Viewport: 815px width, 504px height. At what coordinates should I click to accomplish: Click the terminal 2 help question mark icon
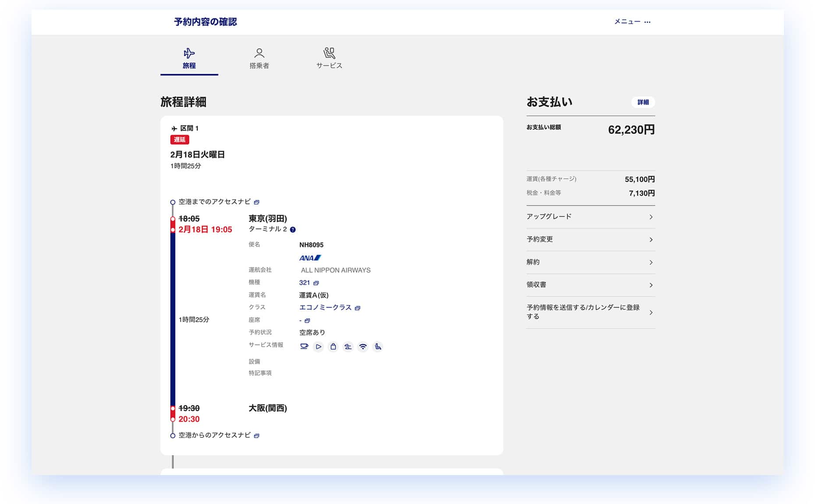(x=293, y=230)
